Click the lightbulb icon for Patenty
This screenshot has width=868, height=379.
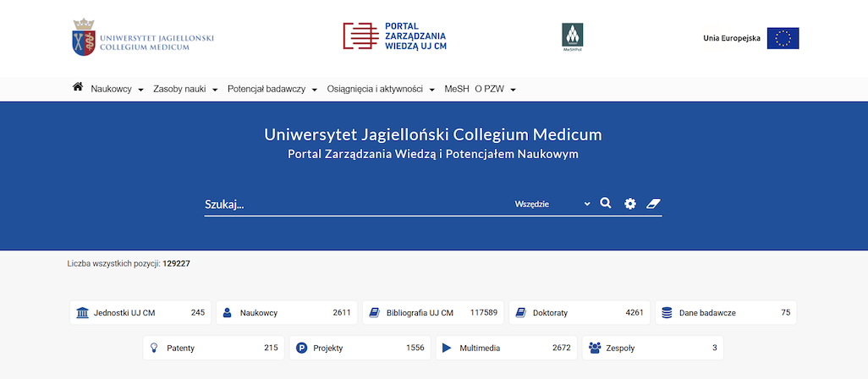click(155, 348)
